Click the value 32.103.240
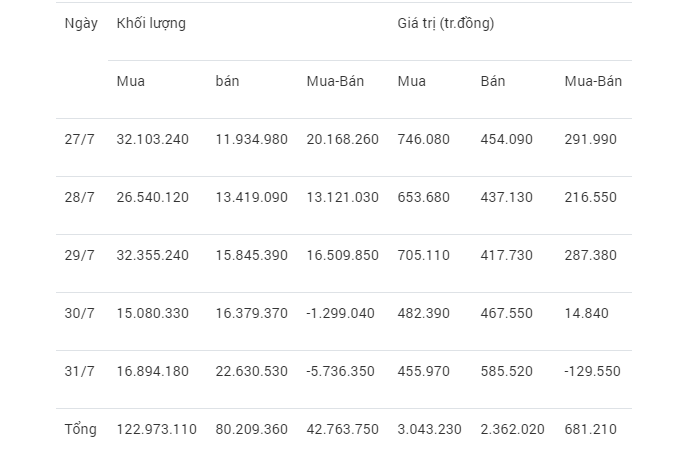Image resolution: width=697 pixels, height=451 pixels. [152, 139]
